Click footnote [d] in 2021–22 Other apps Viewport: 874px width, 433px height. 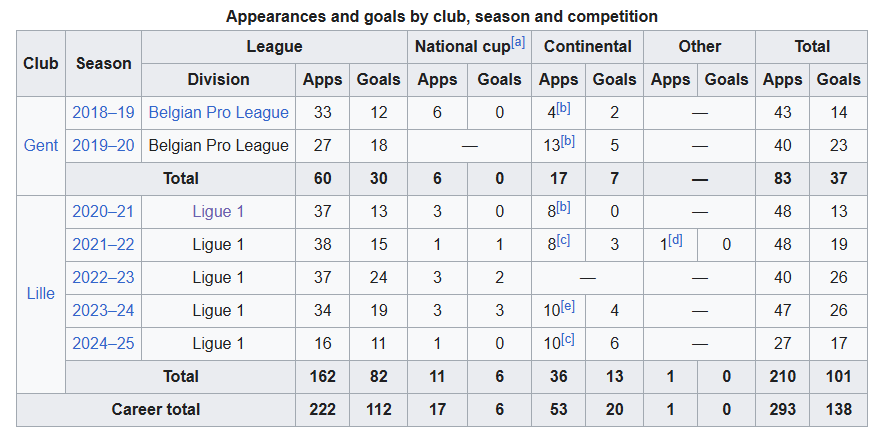click(675, 240)
